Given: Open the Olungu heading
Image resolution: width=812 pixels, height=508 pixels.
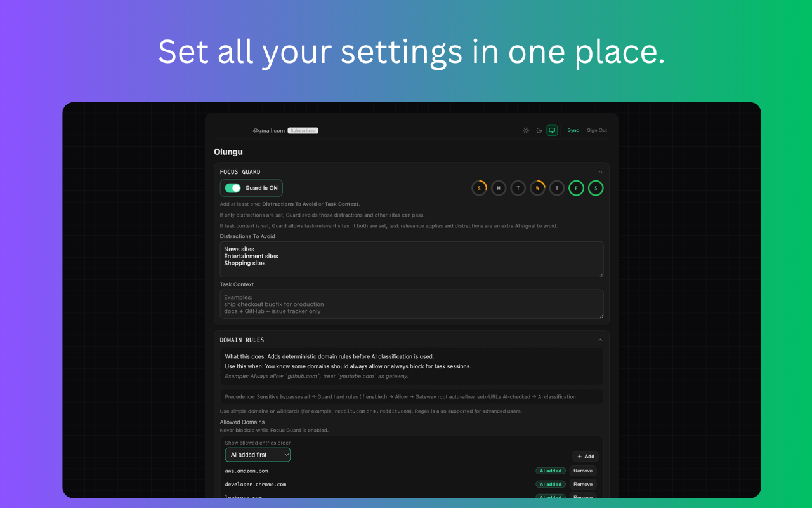Looking at the screenshot, I should pyautogui.click(x=228, y=152).
